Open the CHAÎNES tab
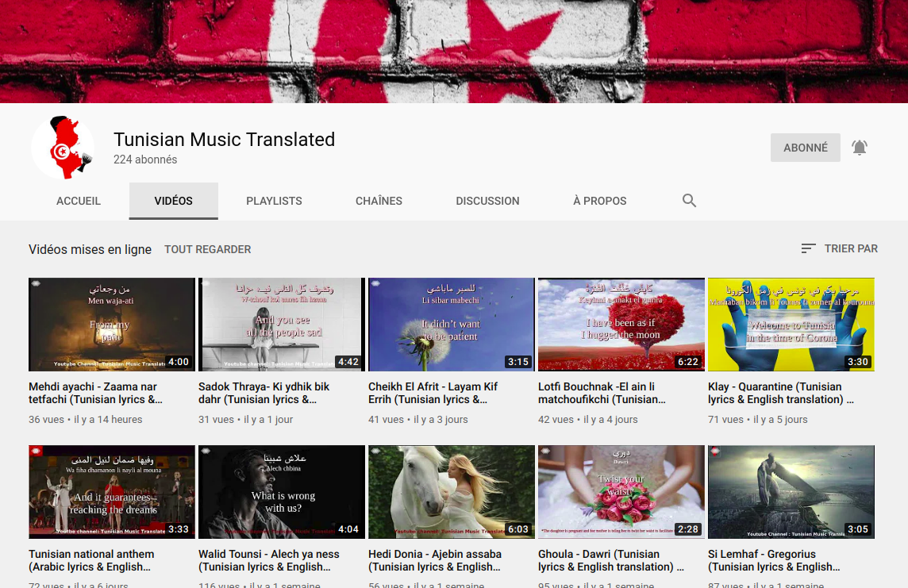This screenshot has width=908, height=588. pos(379,201)
